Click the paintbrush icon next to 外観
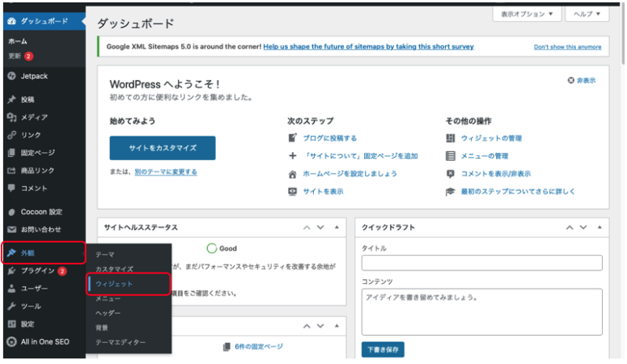Screen dimensions: 627x364 pyautogui.click(x=11, y=252)
